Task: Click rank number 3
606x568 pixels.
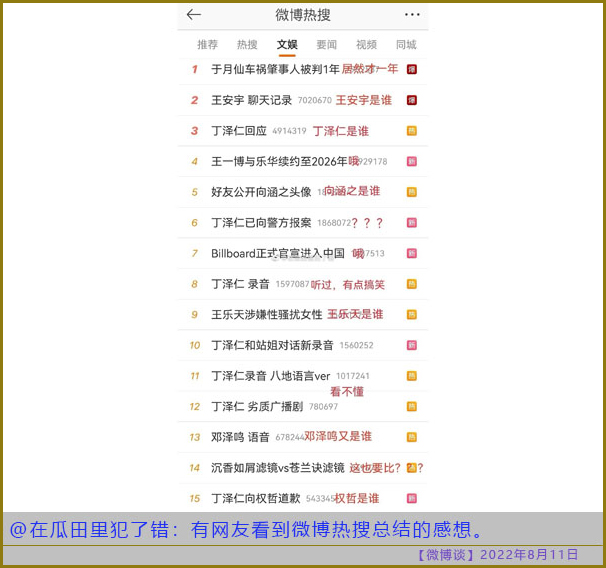Action: pyautogui.click(x=194, y=131)
